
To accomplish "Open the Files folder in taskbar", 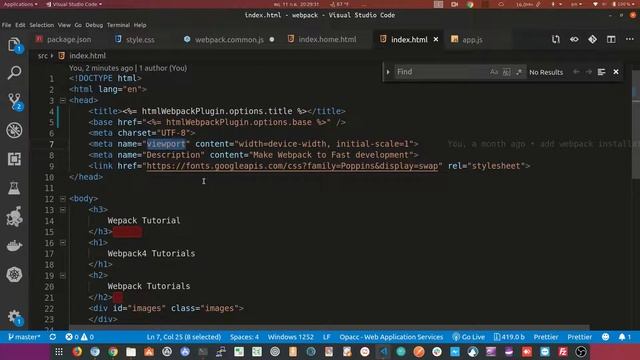I will tap(131, 351).
